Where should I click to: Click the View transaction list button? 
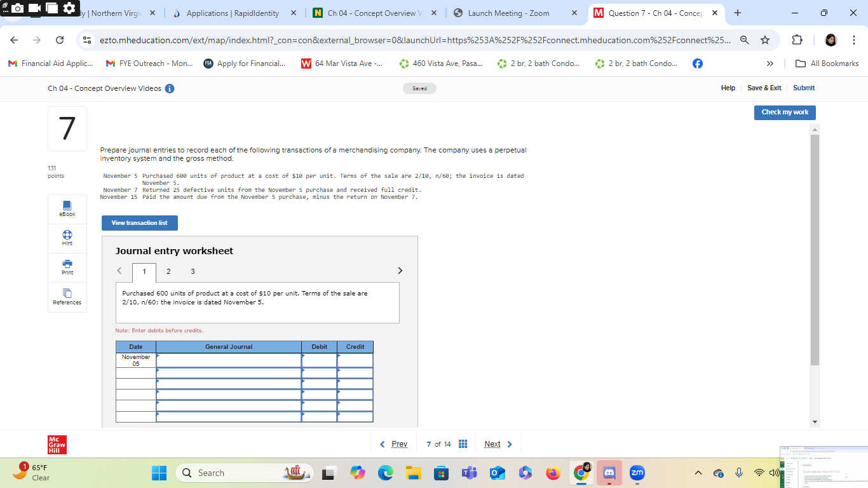(140, 223)
